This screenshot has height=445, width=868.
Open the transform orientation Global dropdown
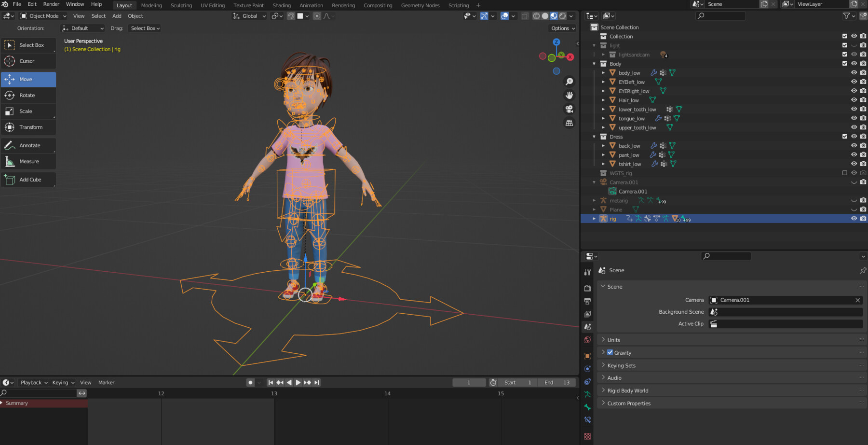[249, 16]
